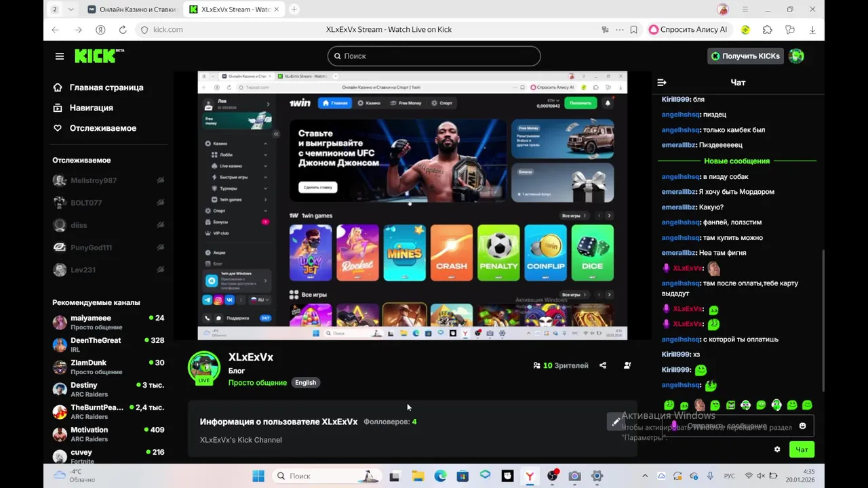Viewport: 868px width, 488px height.
Task: Open Windows Settings from the taskbar
Action: tap(597, 476)
